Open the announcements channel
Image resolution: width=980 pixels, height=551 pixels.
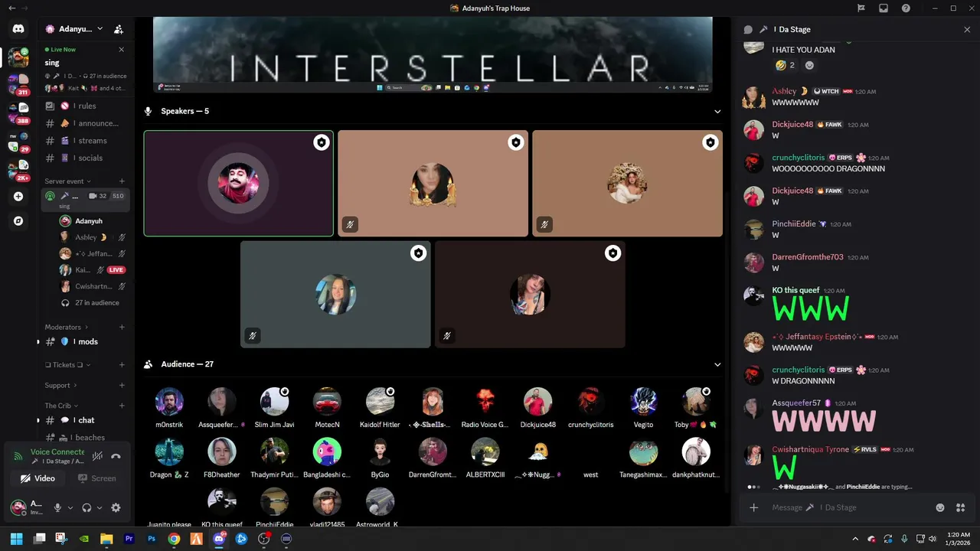[85, 123]
